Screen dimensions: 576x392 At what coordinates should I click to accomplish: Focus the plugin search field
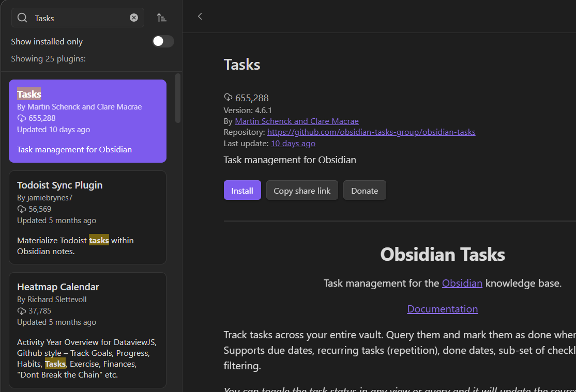tap(78, 18)
